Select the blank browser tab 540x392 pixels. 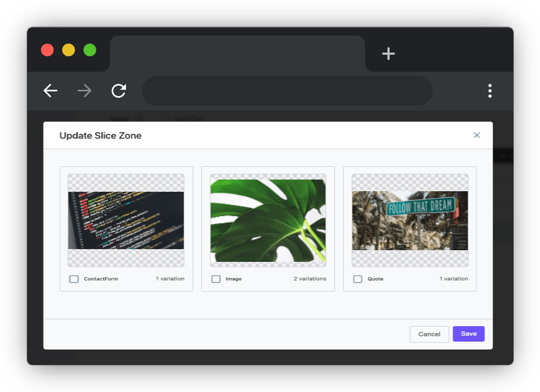coord(238,53)
